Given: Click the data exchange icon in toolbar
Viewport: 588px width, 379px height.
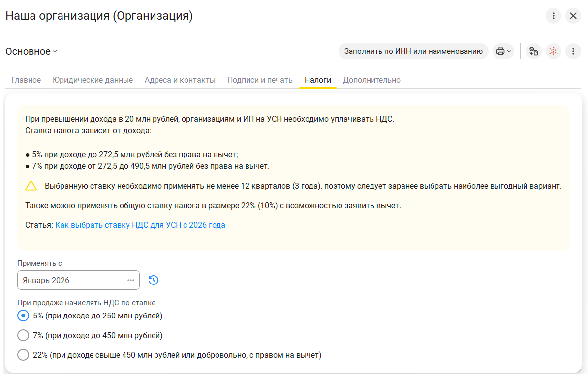Looking at the screenshot, I should click(534, 51).
